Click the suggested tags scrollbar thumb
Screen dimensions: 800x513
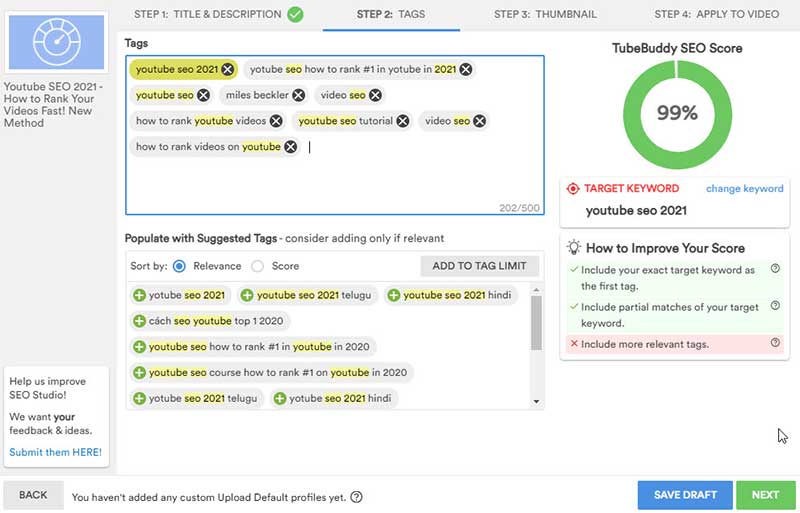(536, 323)
